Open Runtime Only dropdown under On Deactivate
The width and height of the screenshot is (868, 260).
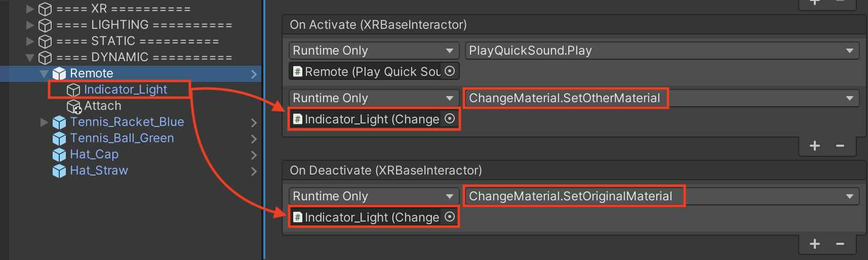point(374,196)
